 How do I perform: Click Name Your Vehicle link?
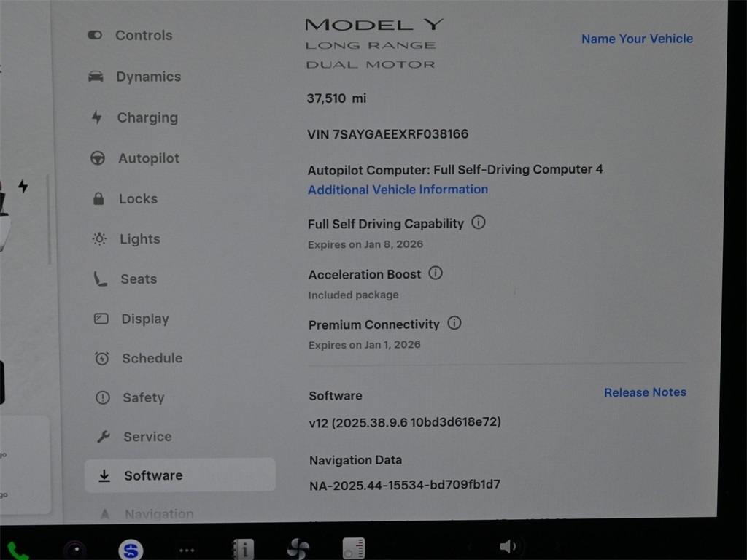click(x=637, y=39)
